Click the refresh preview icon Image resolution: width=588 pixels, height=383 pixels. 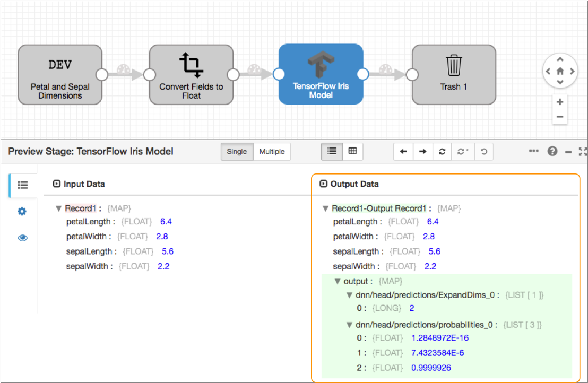pyautogui.click(x=442, y=152)
